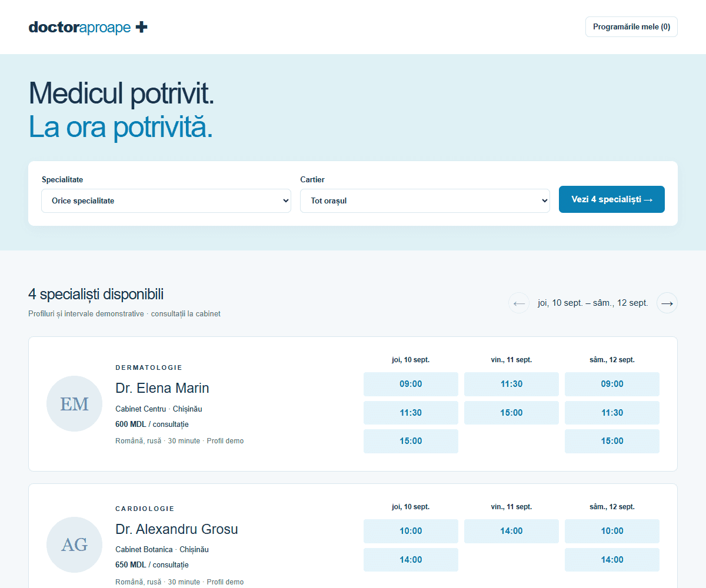Viewport: 706px width, 588px height.
Task: Click the date range joi, 10 sept. – sâm., 12 sept.
Action: click(593, 303)
